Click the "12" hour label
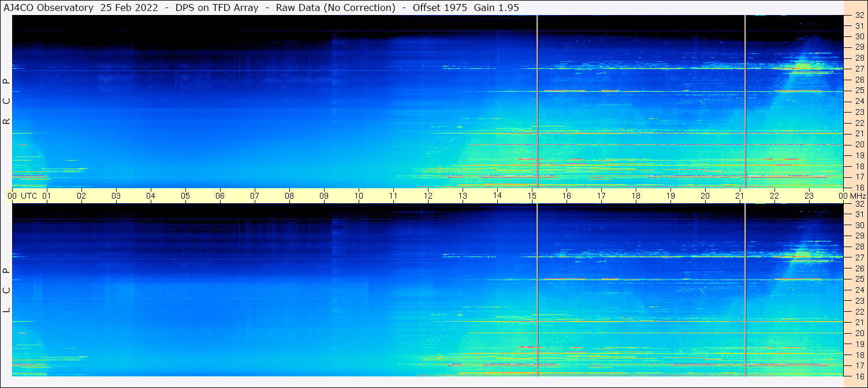This screenshot has height=388, width=868. (x=428, y=196)
